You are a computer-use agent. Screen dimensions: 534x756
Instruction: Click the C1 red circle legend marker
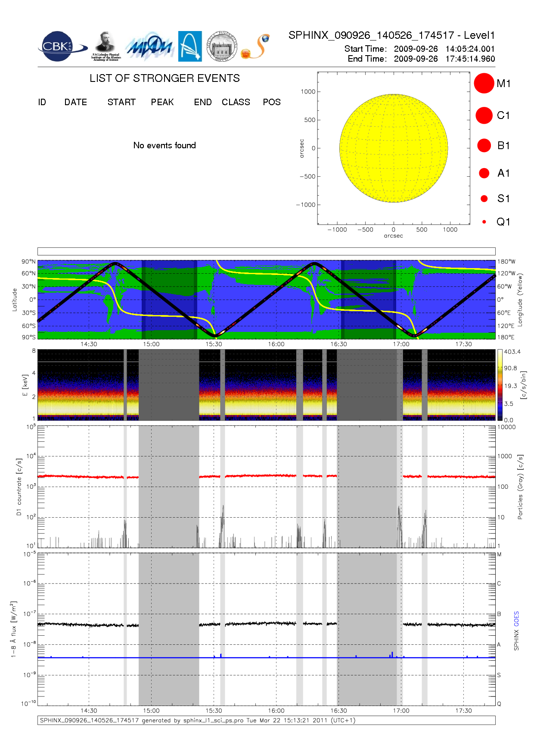pos(484,116)
